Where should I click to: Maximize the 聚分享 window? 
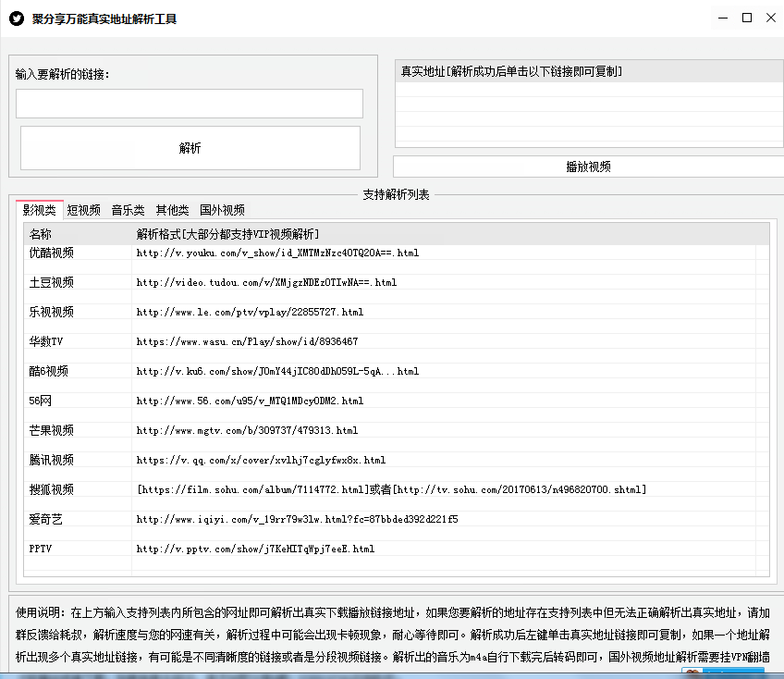[x=747, y=18]
